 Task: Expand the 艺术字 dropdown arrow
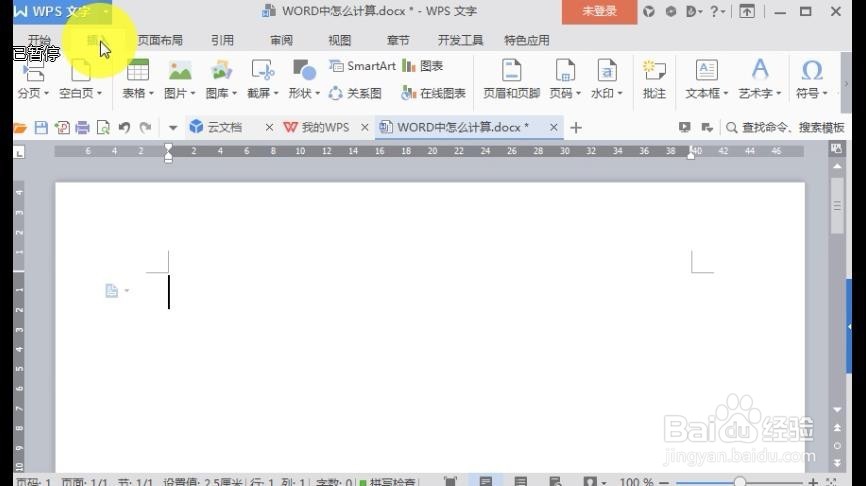(x=779, y=93)
